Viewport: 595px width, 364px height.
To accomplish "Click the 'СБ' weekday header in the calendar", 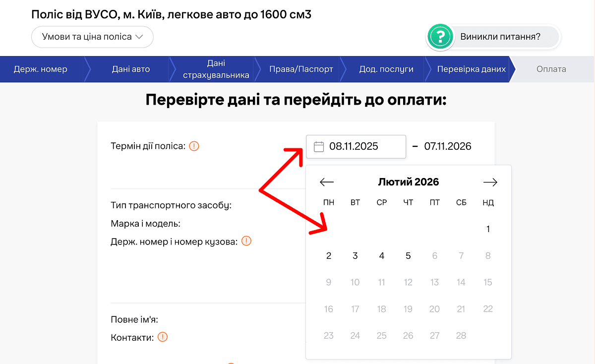I will point(461,202).
